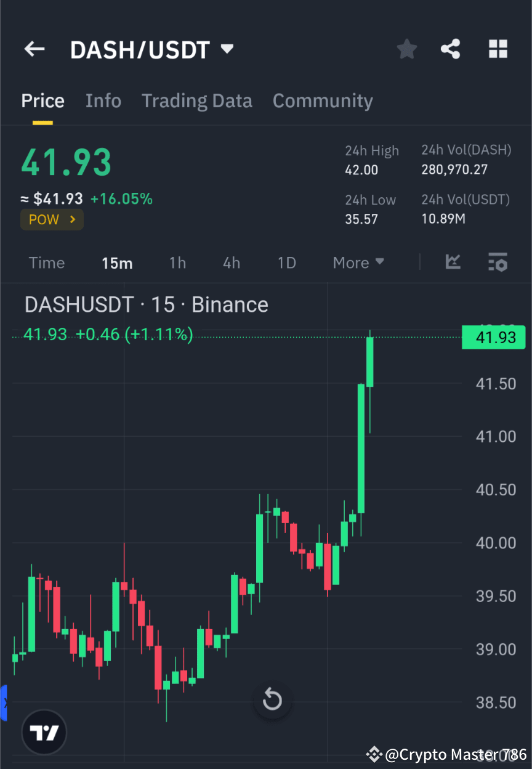Viewport: 532px width, 769px height.
Task: Select the 1D timeframe
Action: (286, 262)
